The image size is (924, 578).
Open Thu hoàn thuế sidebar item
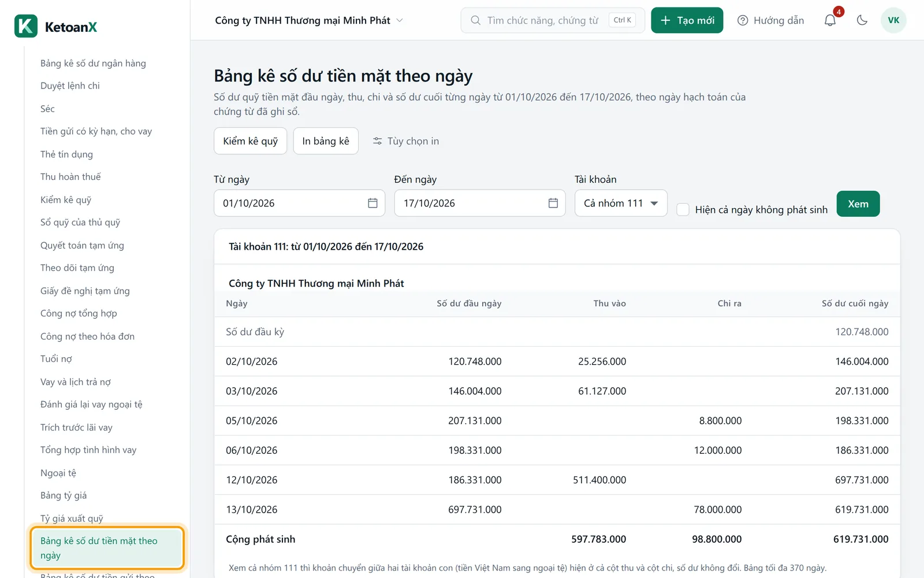click(x=70, y=177)
